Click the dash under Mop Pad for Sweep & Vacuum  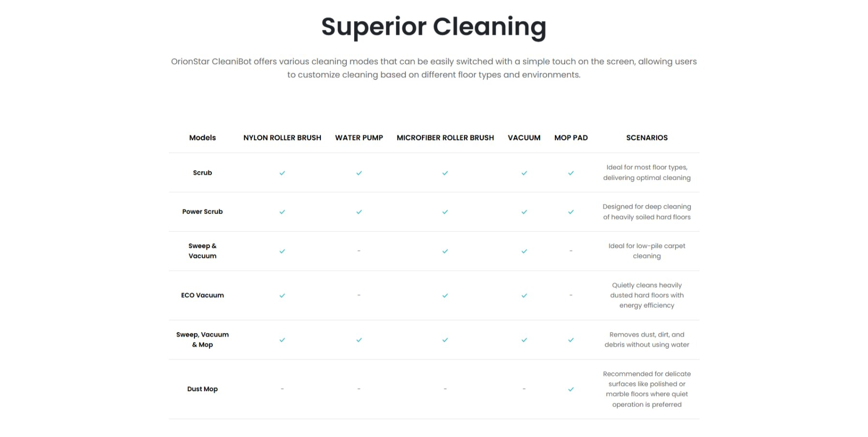[571, 251]
